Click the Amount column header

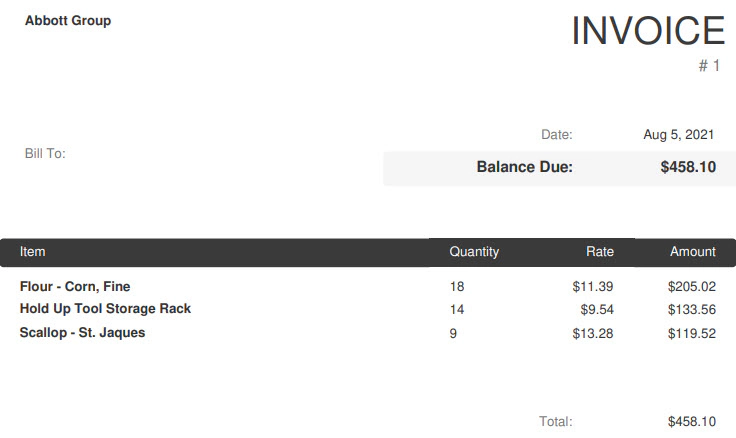[693, 252]
